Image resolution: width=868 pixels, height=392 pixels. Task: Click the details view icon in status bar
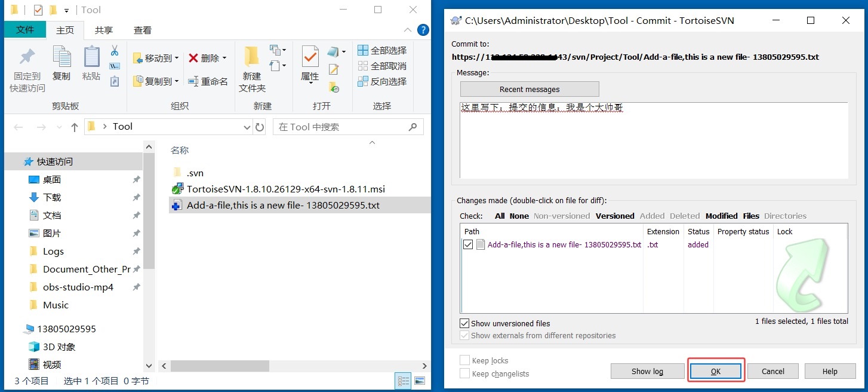click(404, 381)
